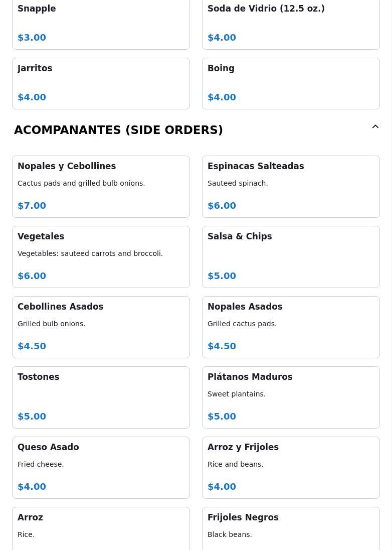Select Salsa & Chips
The image size is (392, 550).
pos(291,256)
